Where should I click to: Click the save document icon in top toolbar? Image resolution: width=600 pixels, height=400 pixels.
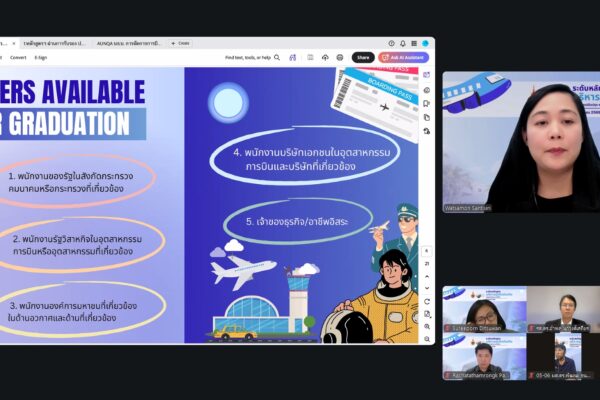310,57
